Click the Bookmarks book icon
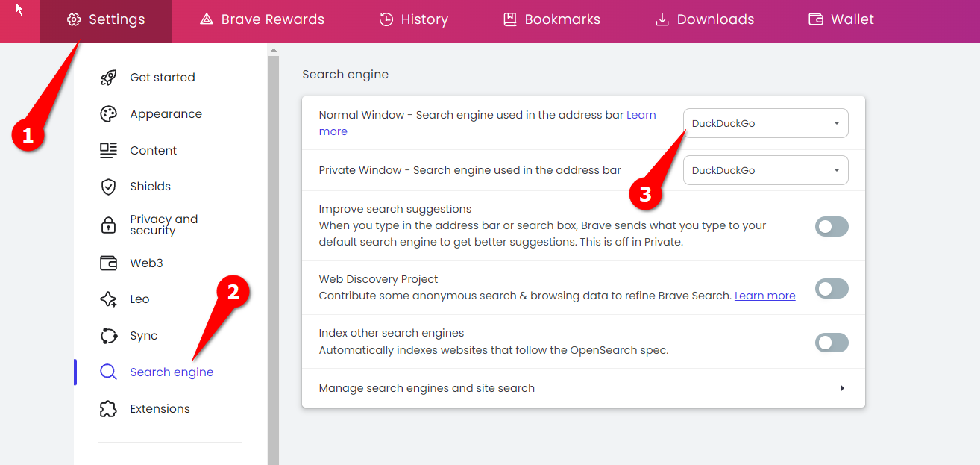 click(x=510, y=20)
